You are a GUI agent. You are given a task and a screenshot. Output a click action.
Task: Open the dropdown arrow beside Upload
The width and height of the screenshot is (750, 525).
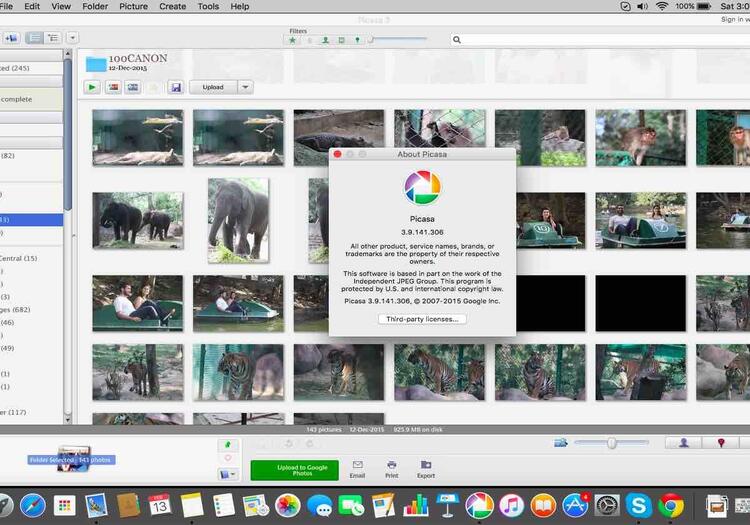click(x=246, y=87)
